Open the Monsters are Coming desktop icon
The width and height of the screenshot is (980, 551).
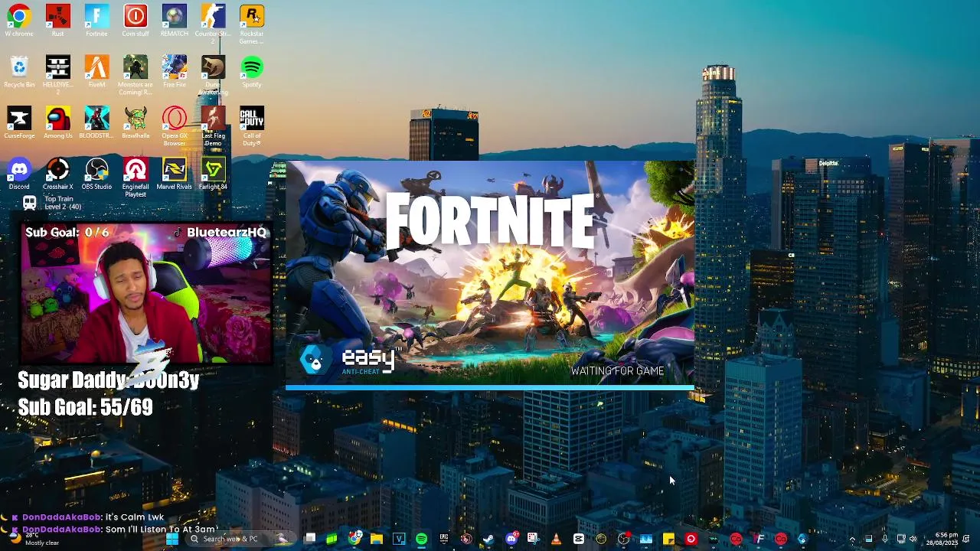[136, 74]
